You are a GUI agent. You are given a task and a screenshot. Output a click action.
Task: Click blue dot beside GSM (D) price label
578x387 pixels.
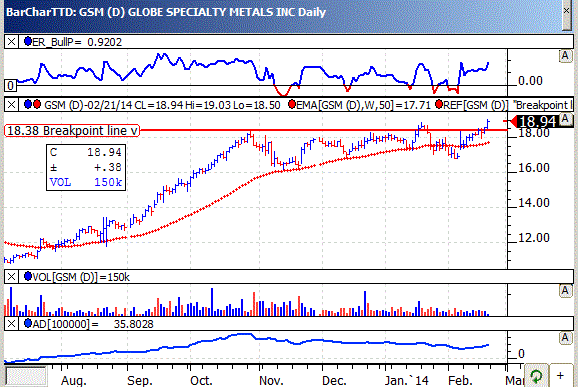tap(28, 104)
